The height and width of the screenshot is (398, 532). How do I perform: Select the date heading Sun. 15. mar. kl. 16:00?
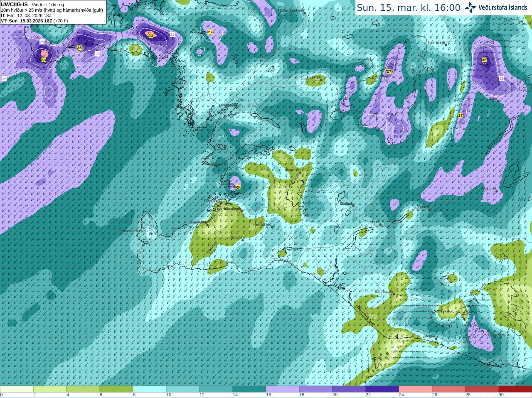click(x=409, y=7)
